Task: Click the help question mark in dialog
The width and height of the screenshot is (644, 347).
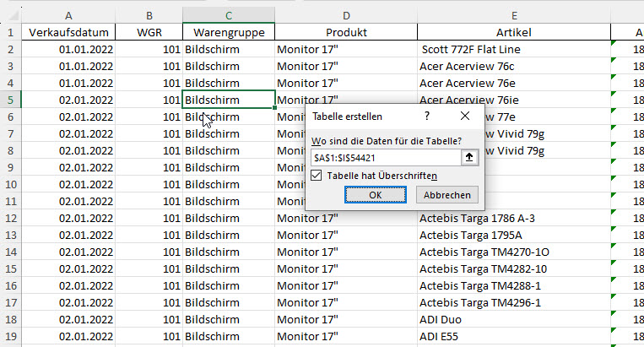Action: 427,116
